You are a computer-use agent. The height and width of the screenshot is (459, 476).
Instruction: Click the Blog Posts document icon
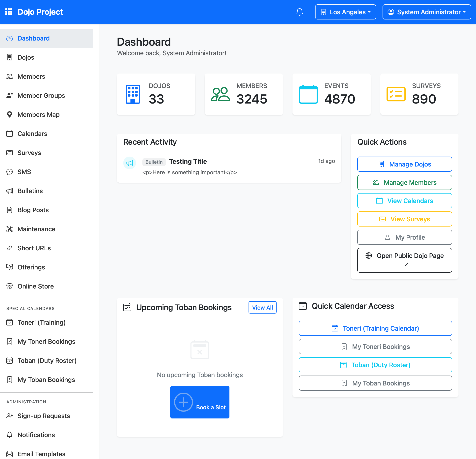(x=10, y=210)
